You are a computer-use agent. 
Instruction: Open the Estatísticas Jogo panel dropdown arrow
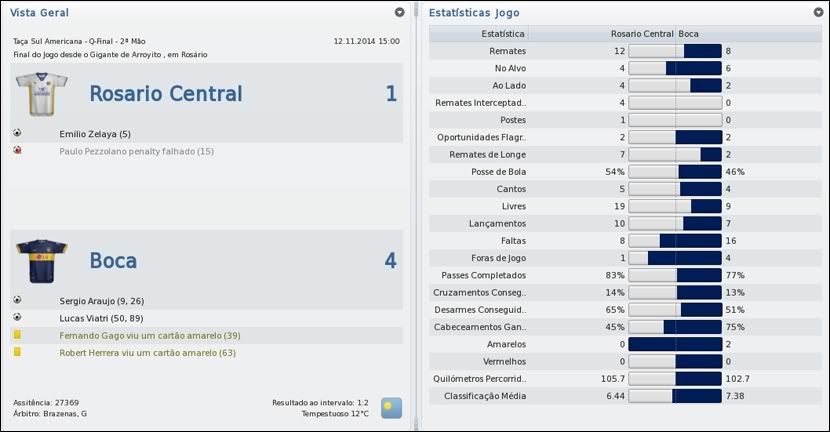point(818,13)
